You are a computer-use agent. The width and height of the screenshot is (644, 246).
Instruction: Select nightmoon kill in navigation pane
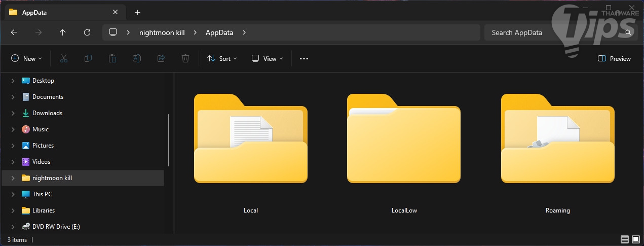pos(83,178)
